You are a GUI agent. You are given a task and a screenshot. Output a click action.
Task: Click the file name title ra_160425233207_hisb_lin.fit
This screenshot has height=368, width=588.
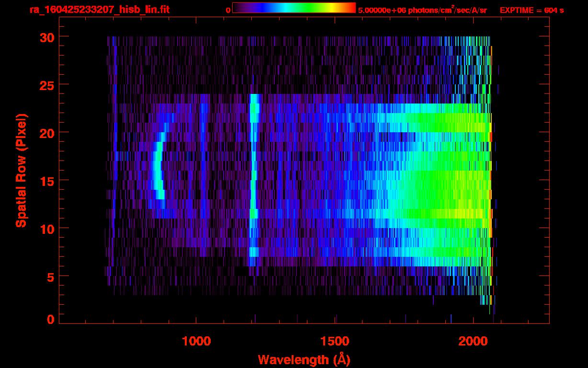(x=99, y=10)
